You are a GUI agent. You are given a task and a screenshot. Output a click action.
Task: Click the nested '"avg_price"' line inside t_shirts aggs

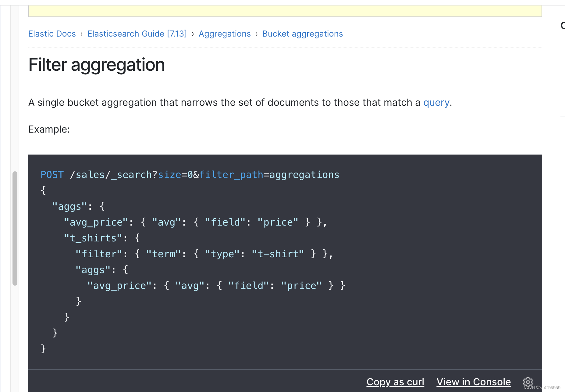tap(216, 286)
